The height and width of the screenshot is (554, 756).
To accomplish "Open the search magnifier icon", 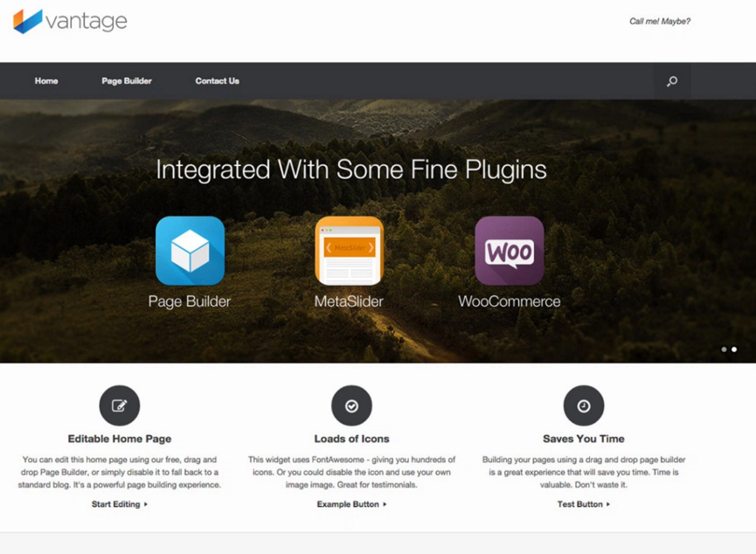I will coord(671,81).
